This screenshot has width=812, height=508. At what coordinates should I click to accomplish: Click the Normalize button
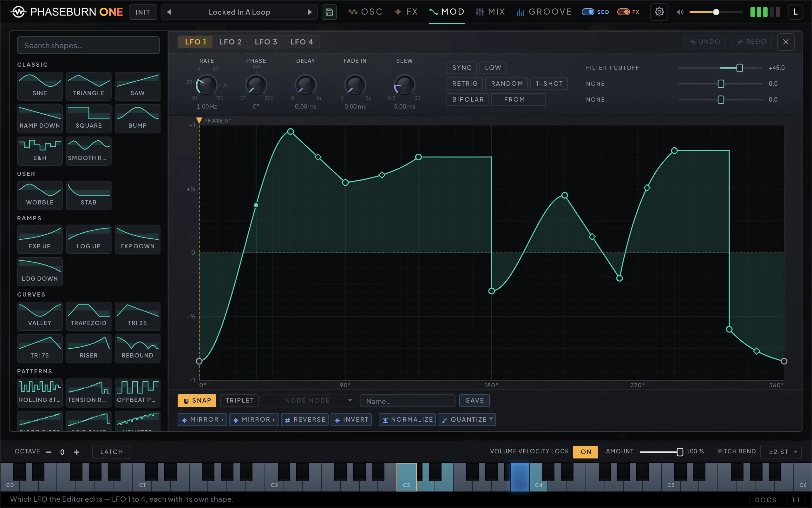[407, 420]
